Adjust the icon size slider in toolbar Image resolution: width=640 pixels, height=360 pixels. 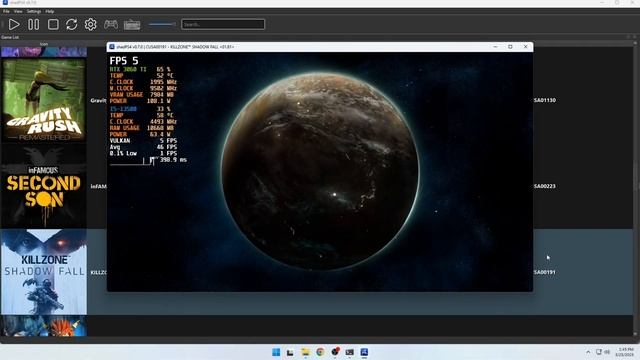coord(162,24)
